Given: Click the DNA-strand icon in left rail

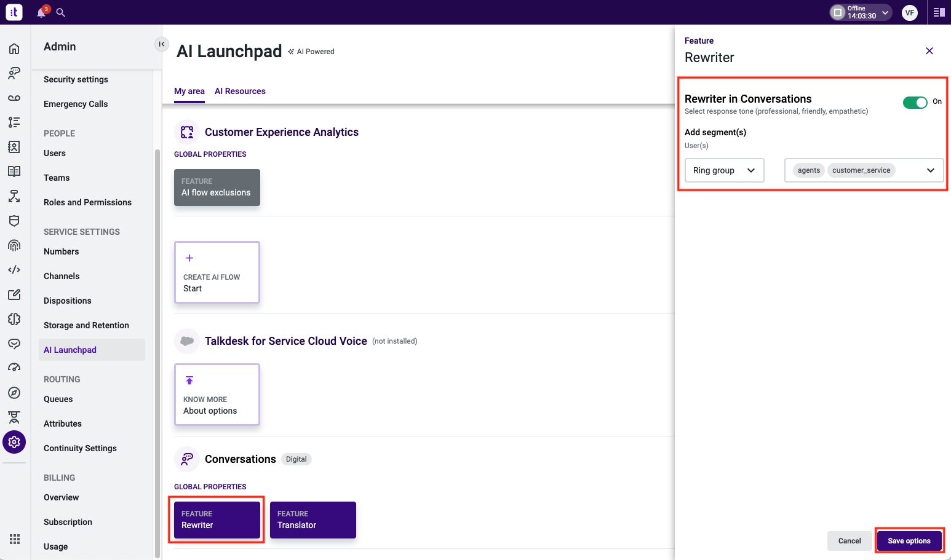Looking at the screenshot, I should click(x=14, y=417).
